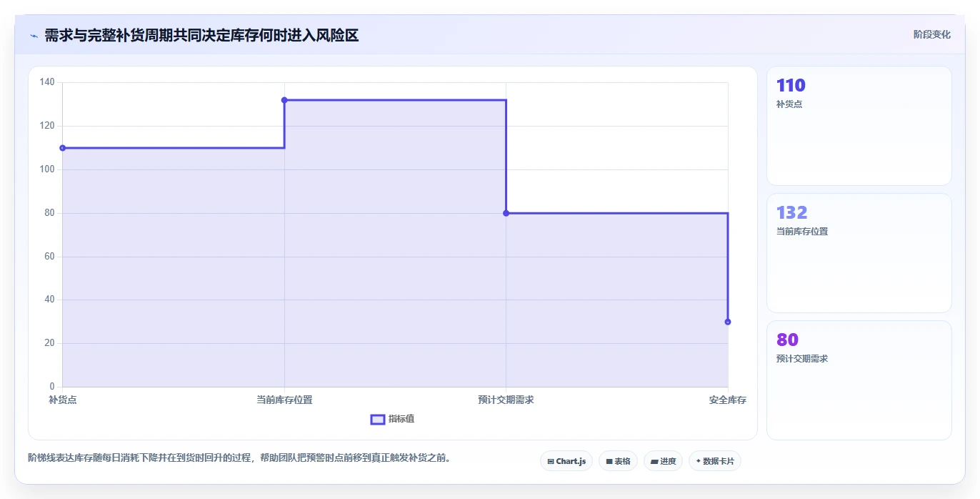Click the 100 y-axis tick label

(x=47, y=169)
